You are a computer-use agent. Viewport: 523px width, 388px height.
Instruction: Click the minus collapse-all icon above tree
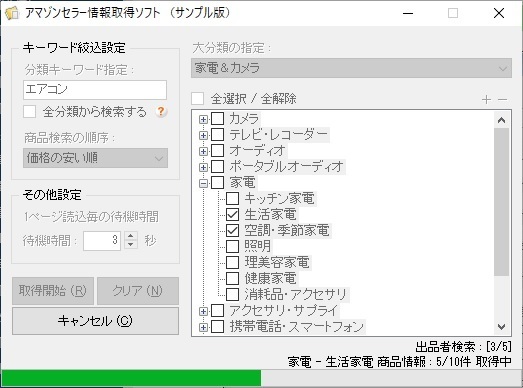(502, 99)
